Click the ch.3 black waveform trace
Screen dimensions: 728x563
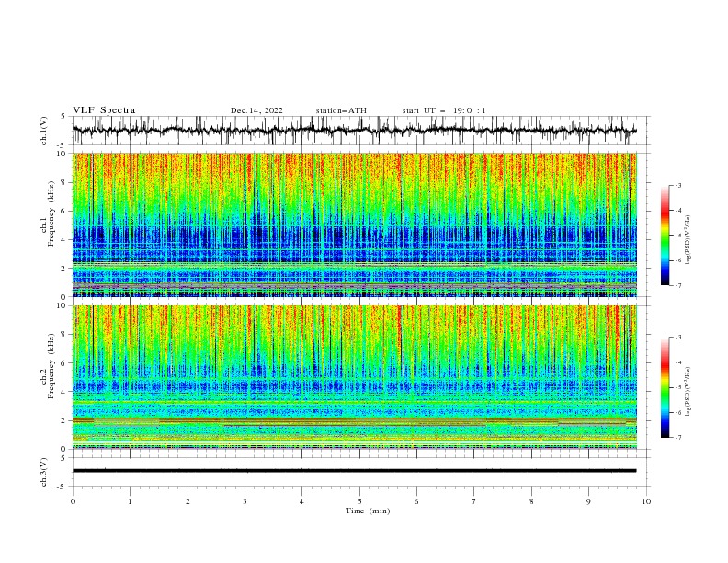click(354, 471)
